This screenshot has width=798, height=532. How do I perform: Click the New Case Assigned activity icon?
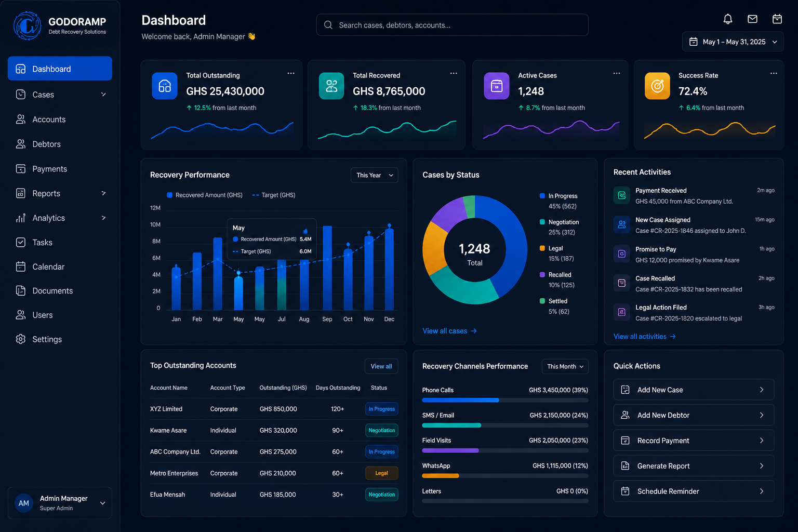point(621,224)
